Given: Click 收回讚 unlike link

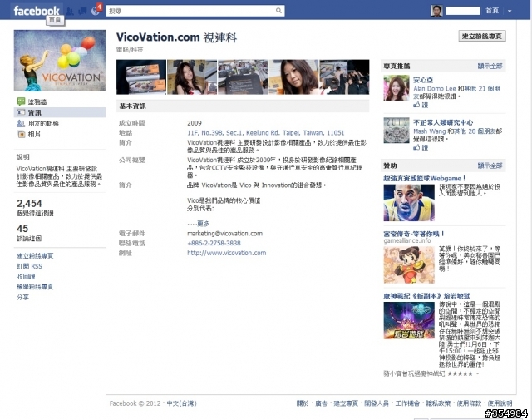Looking at the screenshot, I should pyautogui.click(x=26, y=276).
